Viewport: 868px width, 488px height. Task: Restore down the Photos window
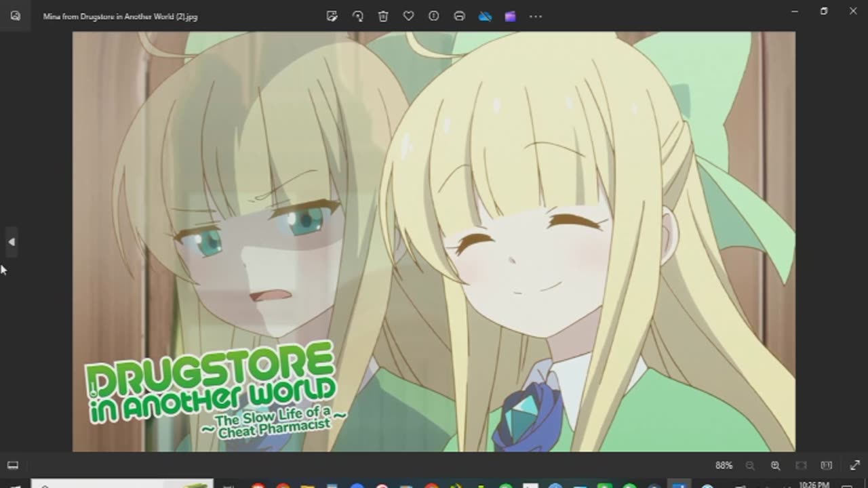pyautogui.click(x=824, y=11)
